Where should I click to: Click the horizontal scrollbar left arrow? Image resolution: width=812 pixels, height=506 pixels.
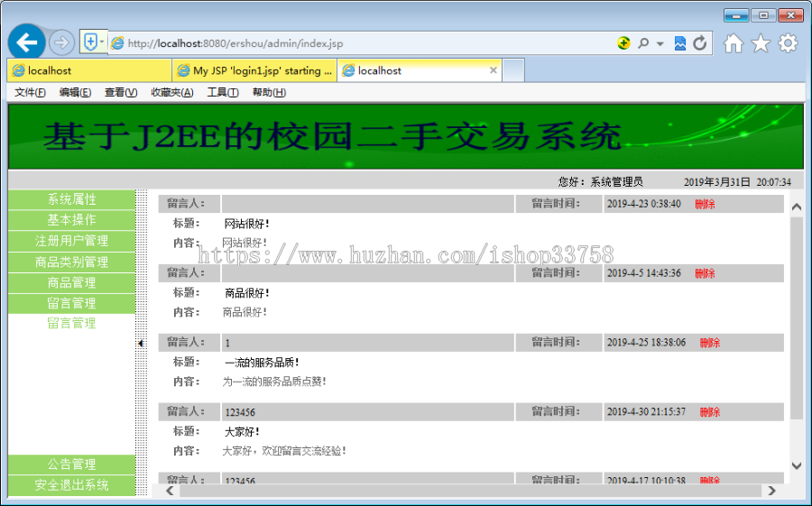(x=170, y=491)
